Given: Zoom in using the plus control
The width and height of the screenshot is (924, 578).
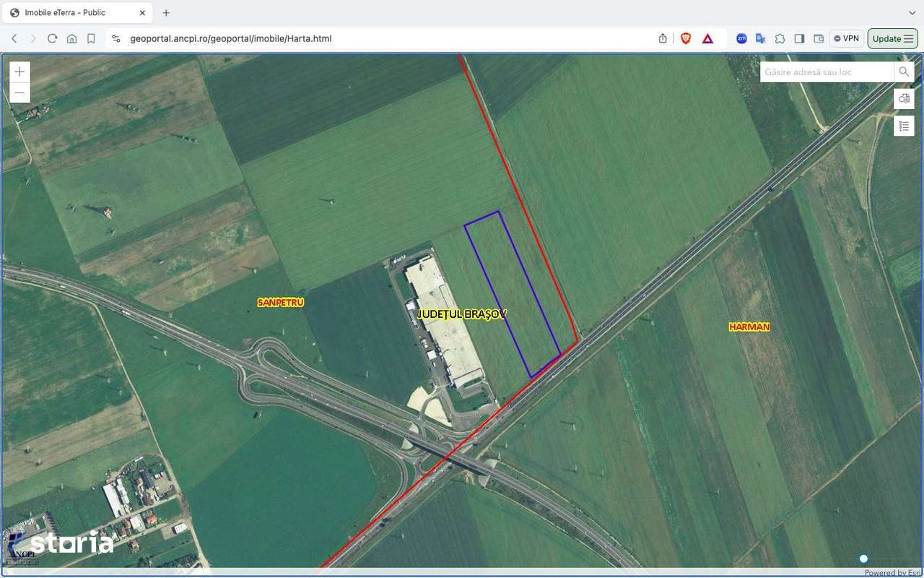Looking at the screenshot, I should point(19,71).
